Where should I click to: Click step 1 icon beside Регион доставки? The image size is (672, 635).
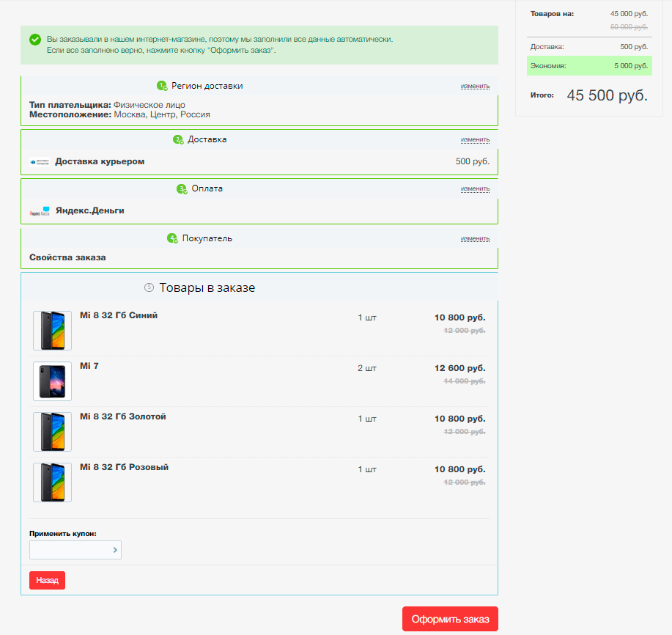click(162, 86)
